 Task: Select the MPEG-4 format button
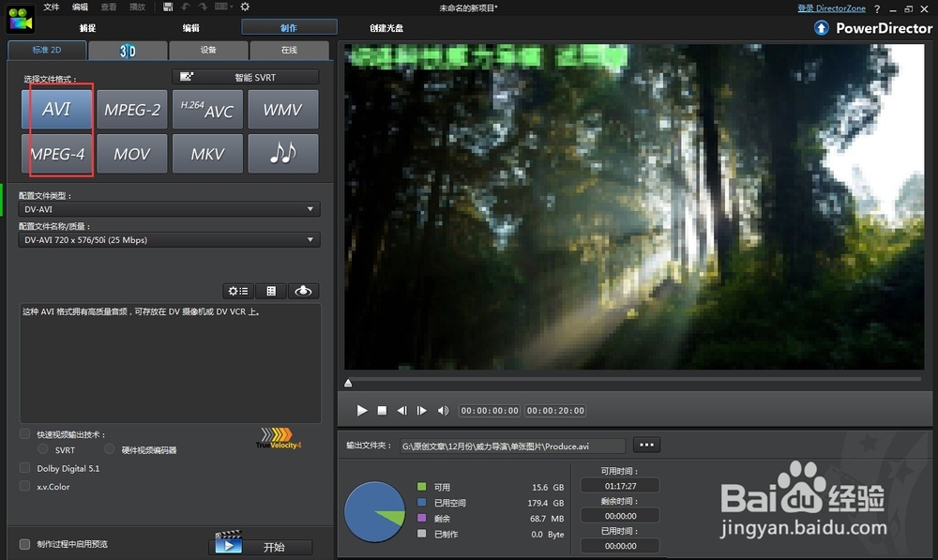click(x=56, y=154)
